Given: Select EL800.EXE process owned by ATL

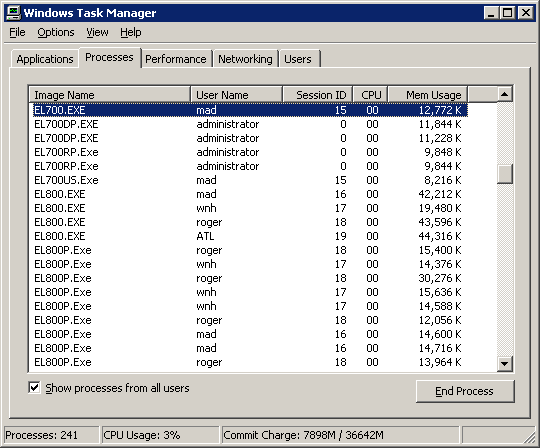Looking at the screenshot, I should [x=248, y=236].
